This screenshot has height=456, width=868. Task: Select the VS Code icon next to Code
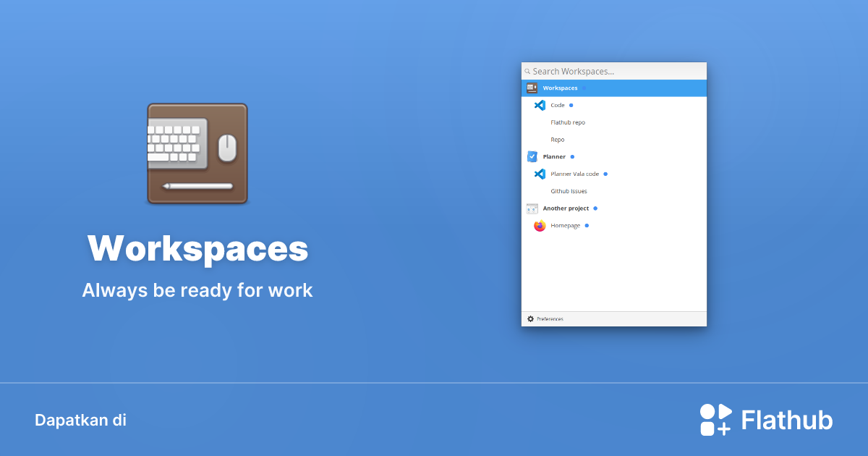point(540,105)
